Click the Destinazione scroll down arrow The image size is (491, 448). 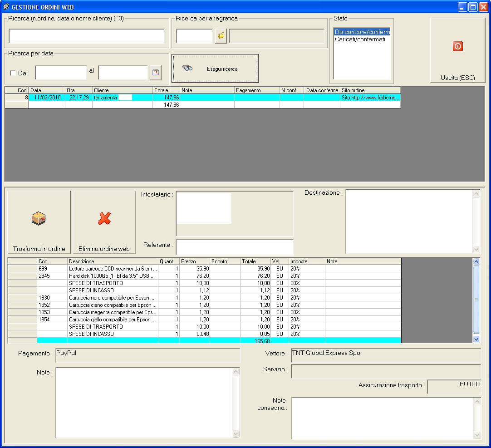coord(476,249)
